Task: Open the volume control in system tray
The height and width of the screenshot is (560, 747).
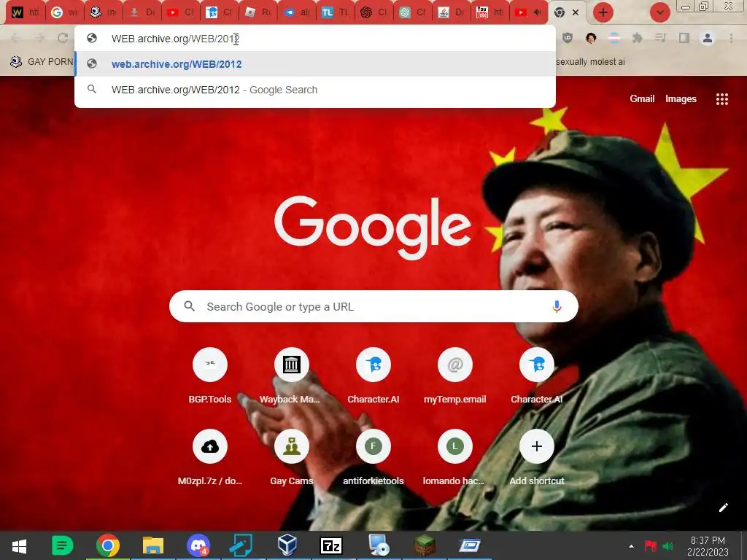Action: (x=668, y=546)
